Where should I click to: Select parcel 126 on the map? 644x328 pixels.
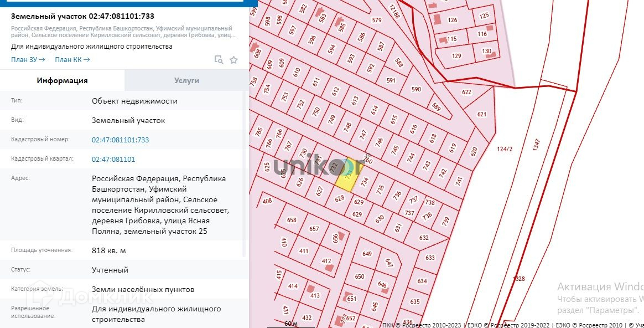pyautogui.click(x=452, y=20)
